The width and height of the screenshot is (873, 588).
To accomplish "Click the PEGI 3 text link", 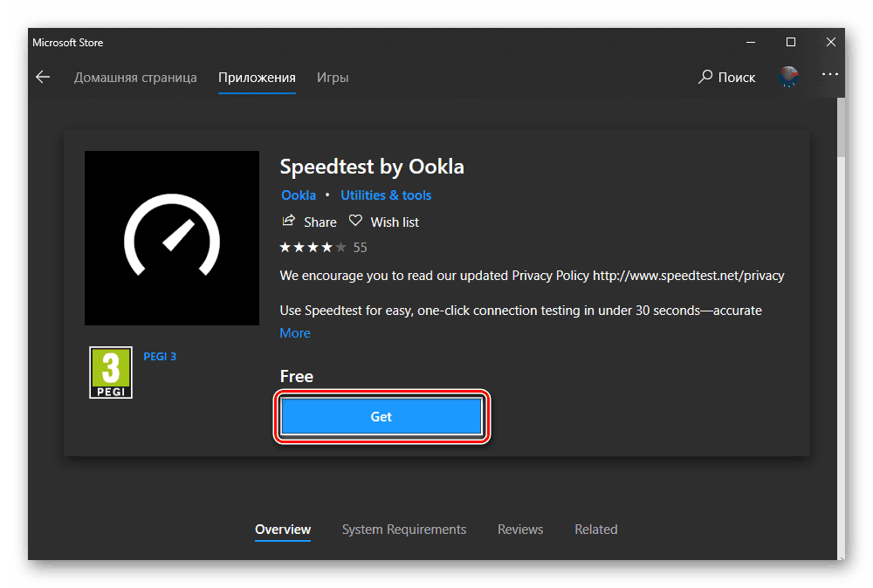I will [160, 357].
